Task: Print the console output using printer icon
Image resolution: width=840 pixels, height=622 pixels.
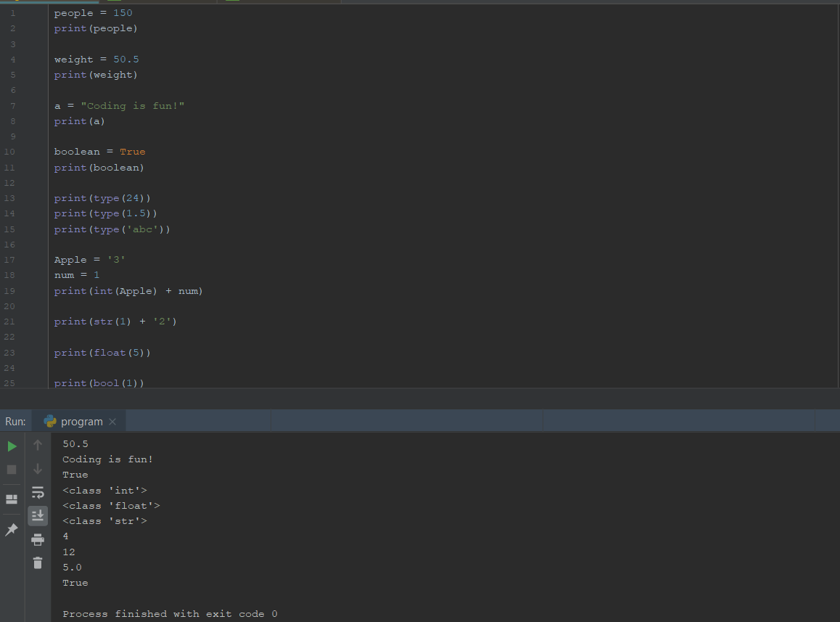Action: tap(38, 539)
